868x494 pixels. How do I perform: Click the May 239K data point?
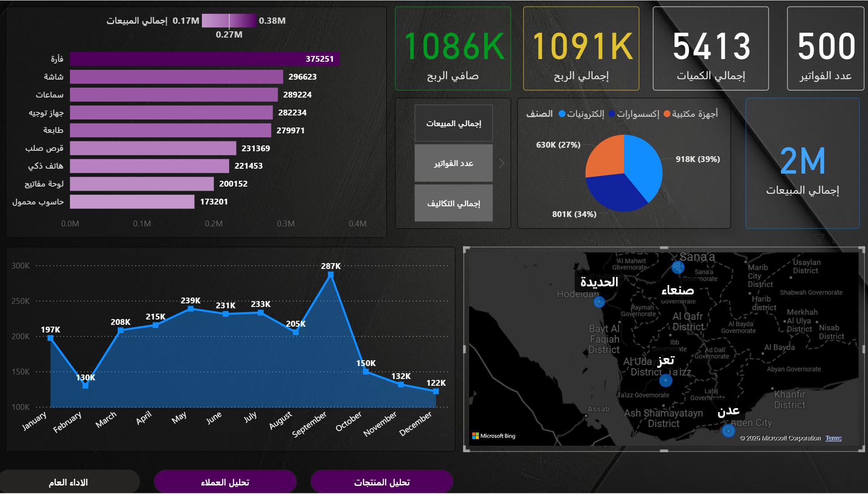click(191, 308)
